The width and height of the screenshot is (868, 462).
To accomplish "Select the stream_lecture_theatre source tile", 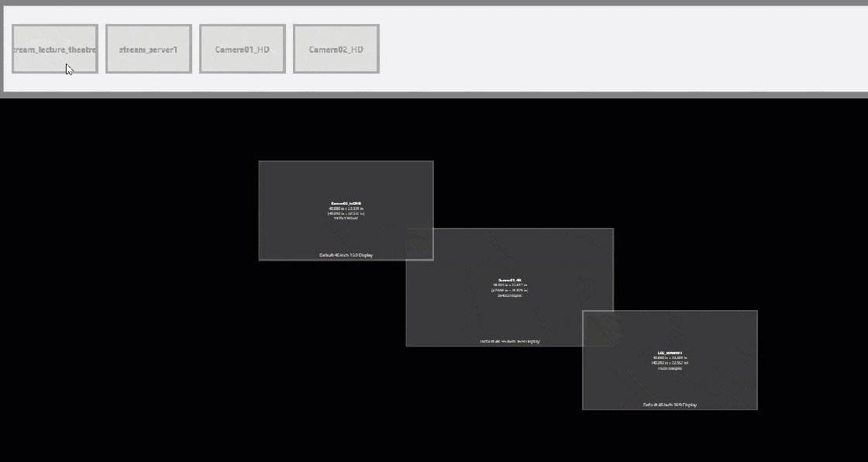I will [x=55, y=49].
